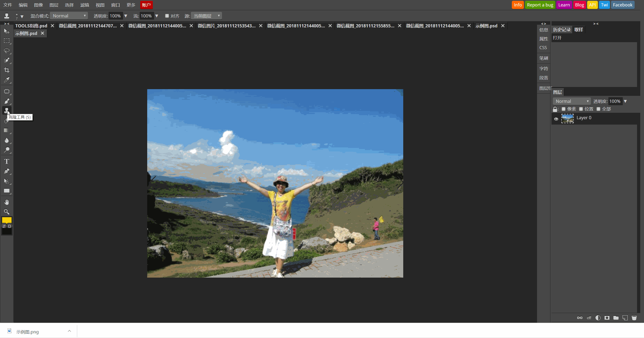Image resolution: width=644 pixels, height=338 pixels.
Task: Switch to 示例图.psd tab
Action: (x=486, y=26)
